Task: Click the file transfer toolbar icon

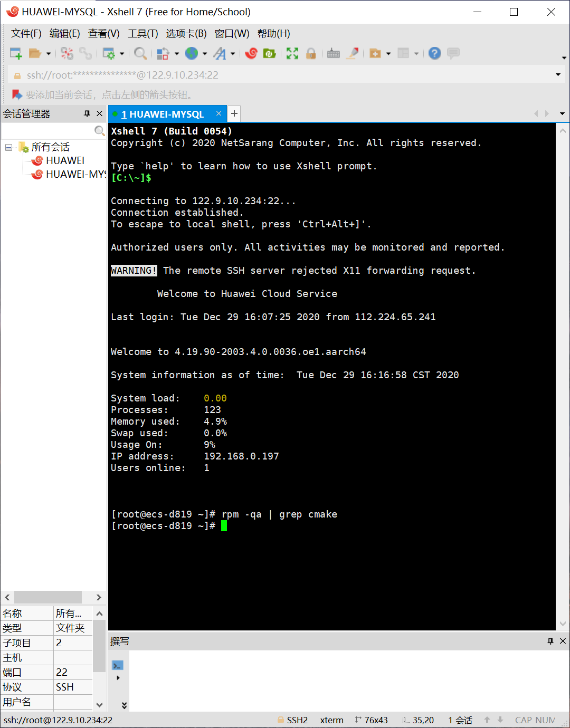Action: [163, 53]
